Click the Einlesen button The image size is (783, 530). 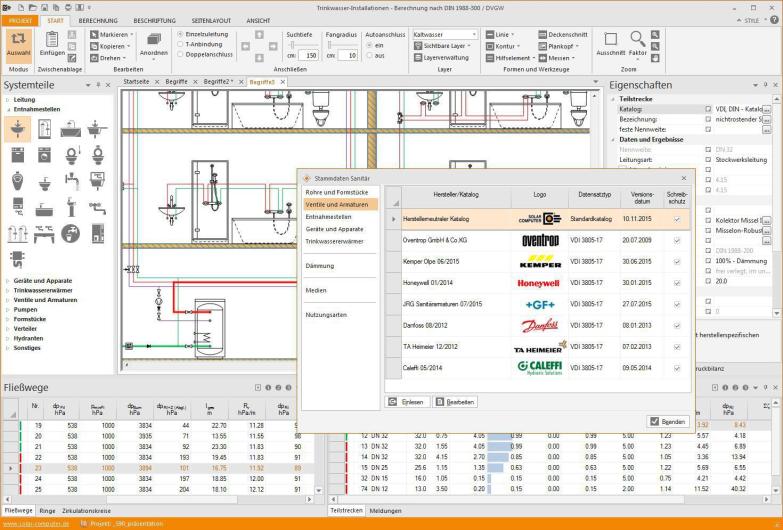click(407, 401)
